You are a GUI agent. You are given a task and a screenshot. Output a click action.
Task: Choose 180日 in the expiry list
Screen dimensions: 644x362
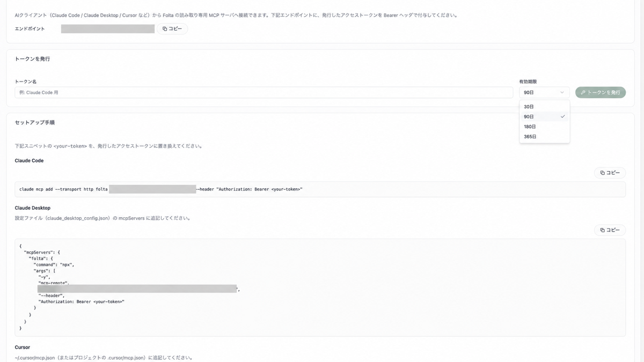tap(544, 127)
